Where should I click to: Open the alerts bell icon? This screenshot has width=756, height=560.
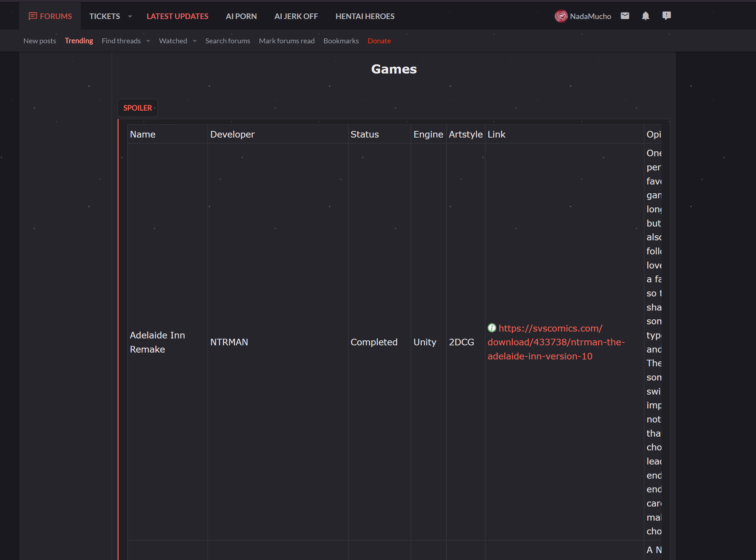click(x=645, y=16)
